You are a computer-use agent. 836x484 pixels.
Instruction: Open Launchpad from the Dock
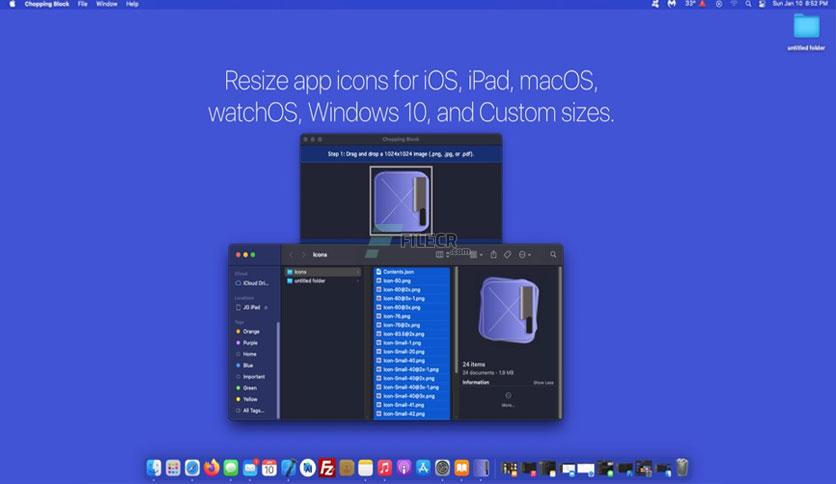[x=173, y=468]
